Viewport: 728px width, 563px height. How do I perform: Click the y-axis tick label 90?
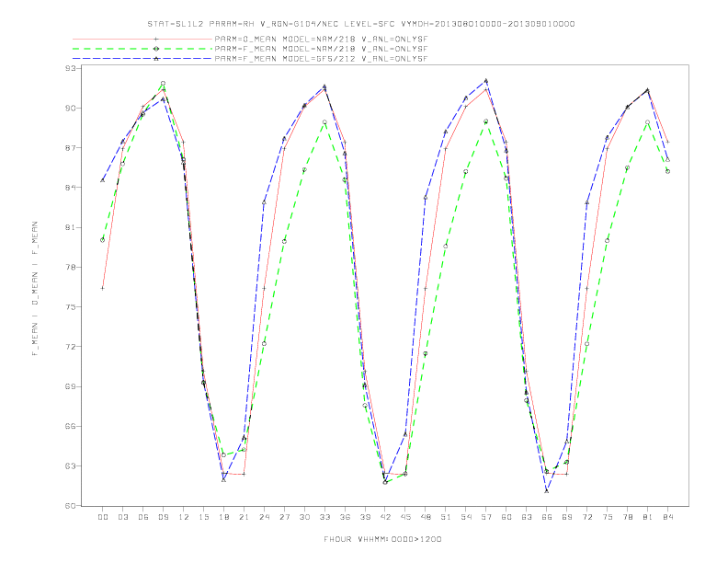tap(72, 109)
